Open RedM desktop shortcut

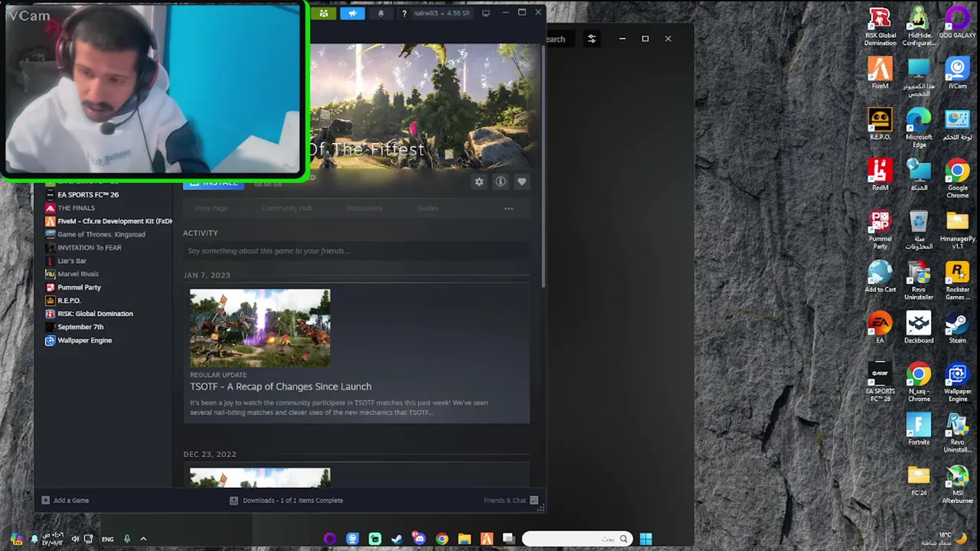880,174
